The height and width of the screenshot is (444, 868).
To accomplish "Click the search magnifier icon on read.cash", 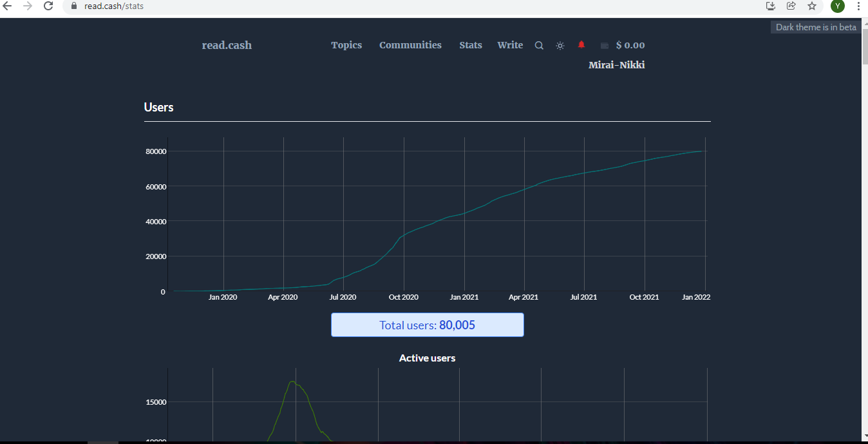I will [540, 45].
